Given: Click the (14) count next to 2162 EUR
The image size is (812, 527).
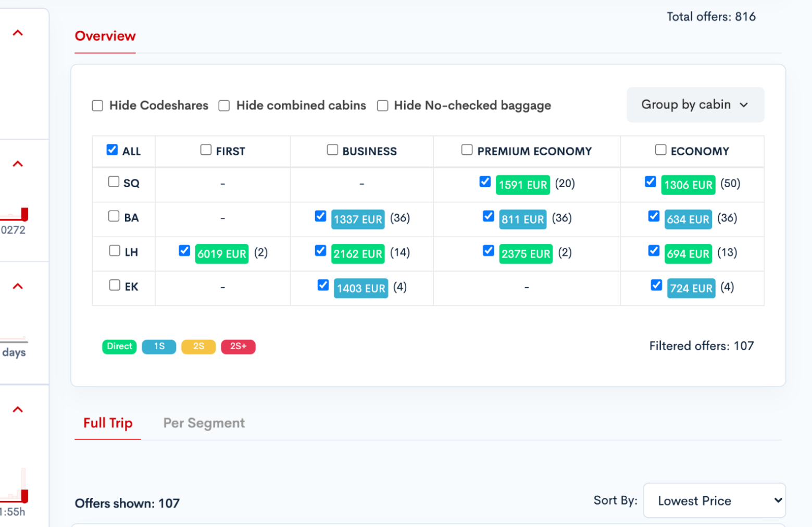Looking at the screenshot, I should (400, 253).
